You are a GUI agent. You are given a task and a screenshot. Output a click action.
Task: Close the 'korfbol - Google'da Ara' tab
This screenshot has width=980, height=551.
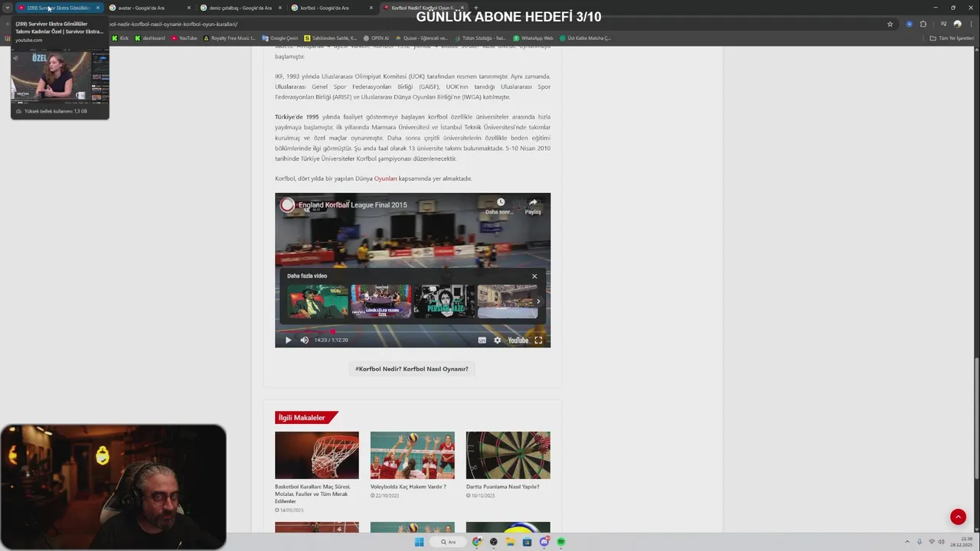371,8
